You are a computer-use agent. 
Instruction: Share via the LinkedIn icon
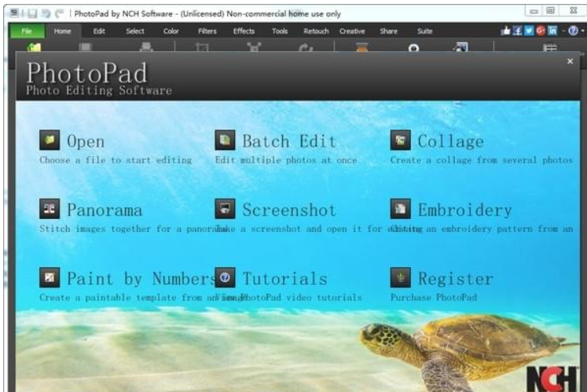click(x=552, y=31)
